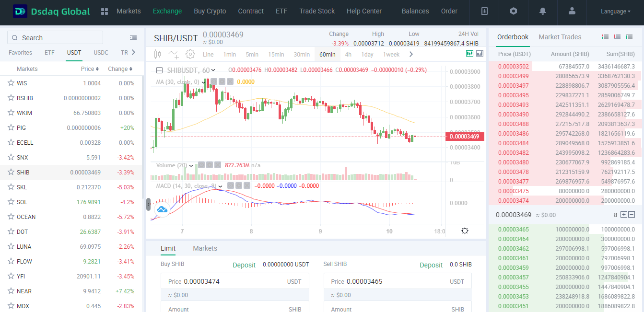Viewport: 644px width, 312px height.
Task: Open candlestick chart style icon
Action: coord(158,54)
